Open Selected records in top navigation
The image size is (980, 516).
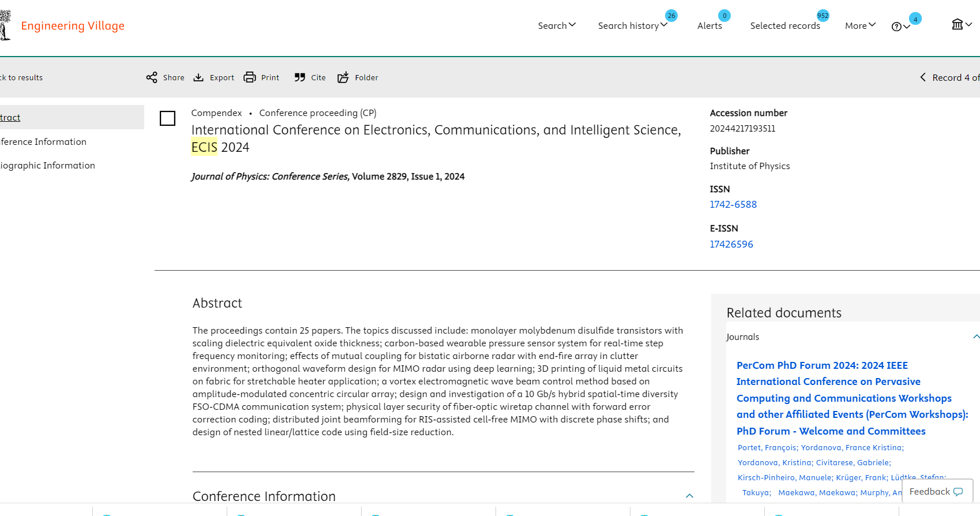[784, 25]
